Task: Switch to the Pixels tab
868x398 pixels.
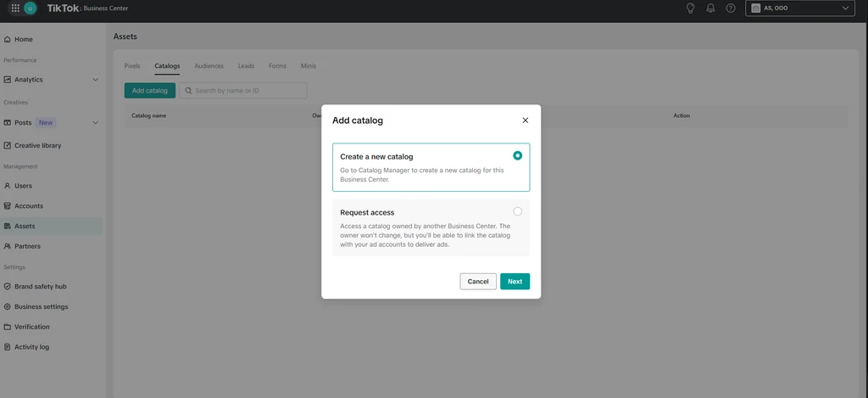Action: coord(132,66)
